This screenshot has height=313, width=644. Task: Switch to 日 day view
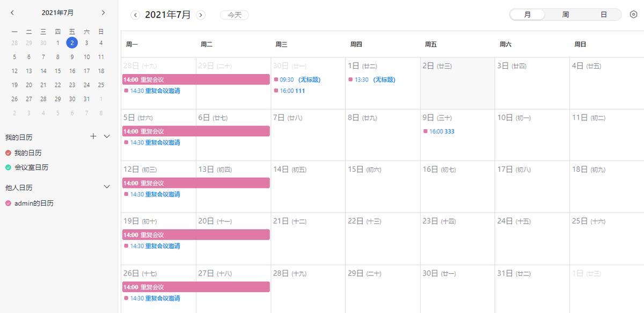[x=604, y=14]
